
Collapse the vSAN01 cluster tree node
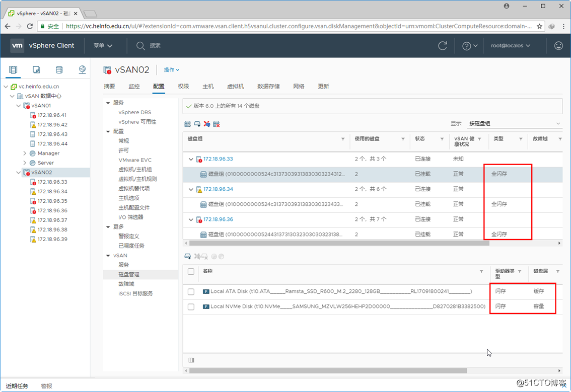(x=19, y=106)
